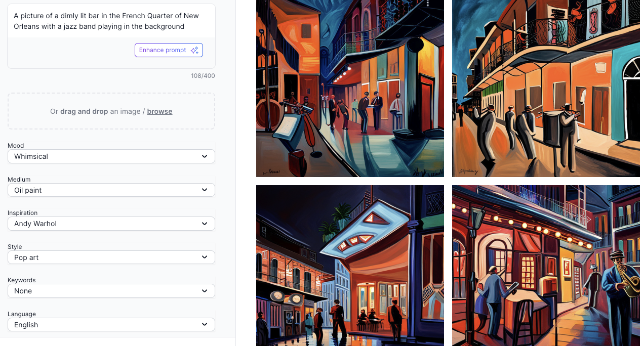Image resolution: width=644 pixels, height=346 pixels.
Task: Click the sparkle icon on Enhance prompt
Action: click(194, 50)
